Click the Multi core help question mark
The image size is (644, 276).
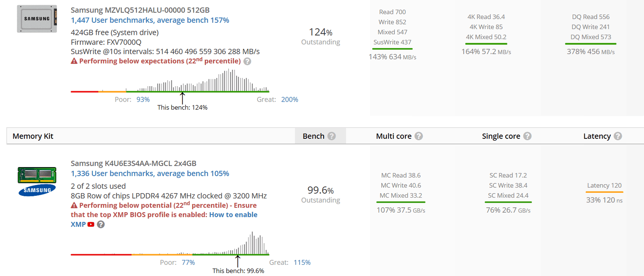pyautogui.click(x=419, y=136)
